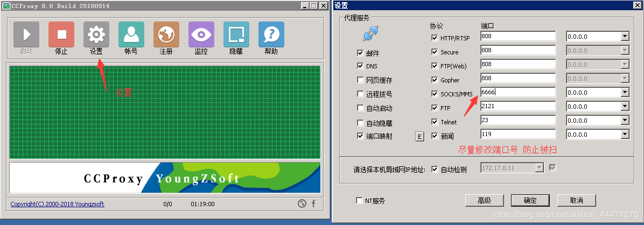Enable the 网页缓存 web cache checkbox
Viewport: 644px width, 225px height.
click(360, 80)
